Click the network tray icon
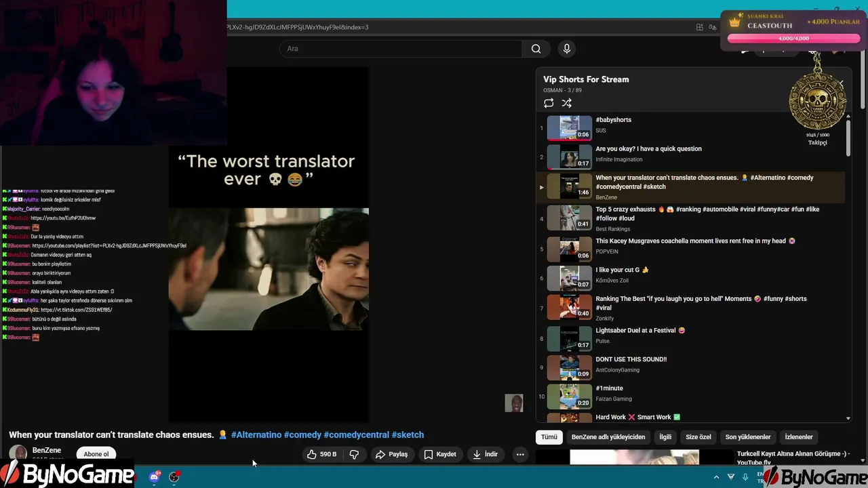This screenshot has width=868, height=488. coord(730,477)
